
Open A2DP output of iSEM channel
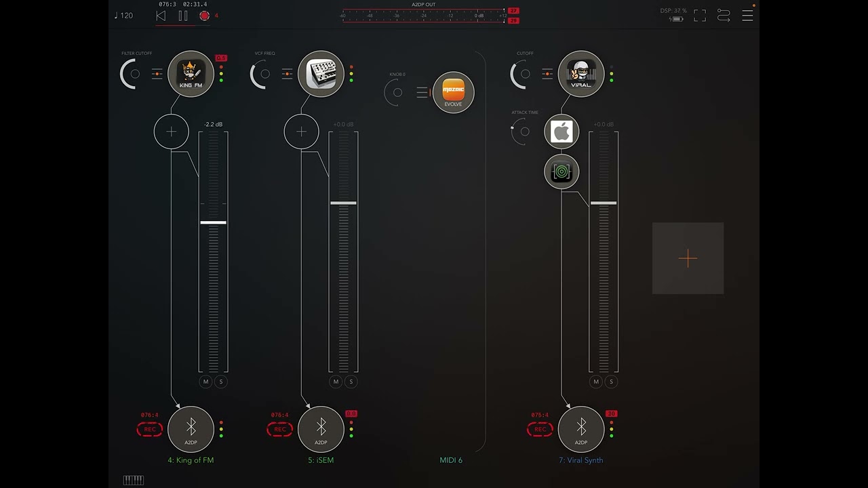click(321, 429)
